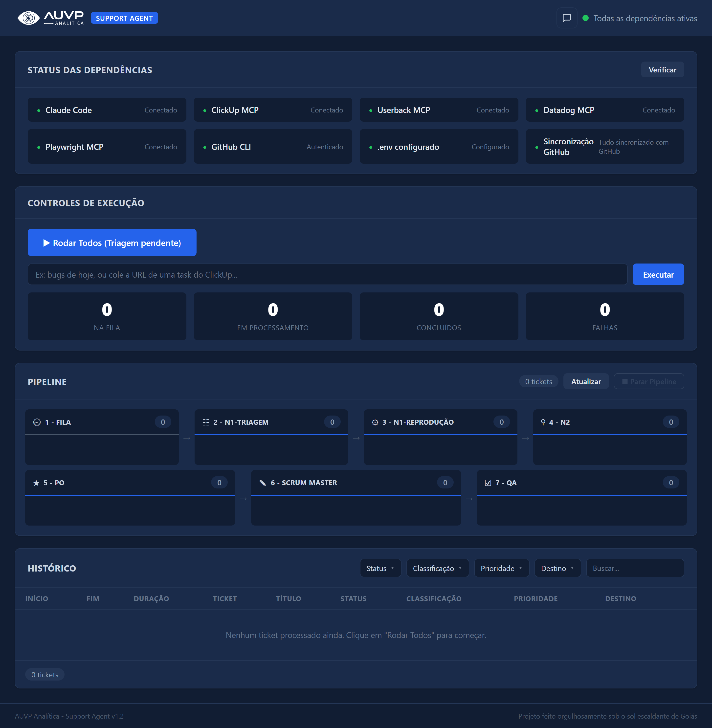The image size is (712, 728).
Task: Click the list icon on the N1-Triagem stage
Action: click(206, 422)
